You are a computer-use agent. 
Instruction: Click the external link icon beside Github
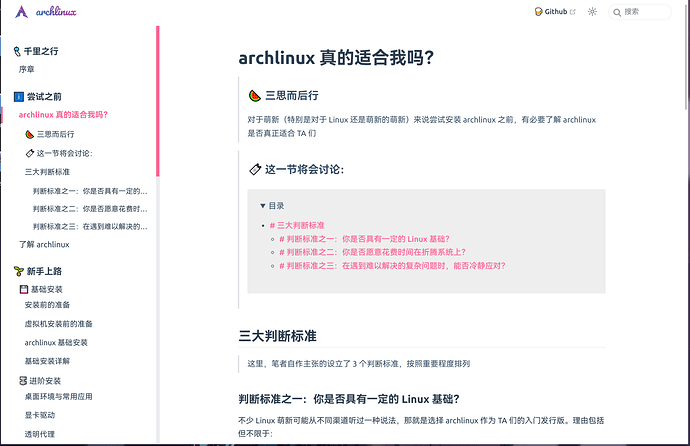click(573, 12)
